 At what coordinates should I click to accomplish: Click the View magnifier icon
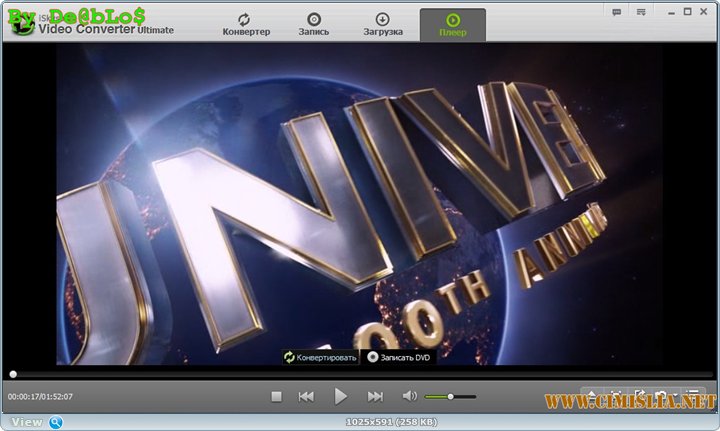[56, 422]
